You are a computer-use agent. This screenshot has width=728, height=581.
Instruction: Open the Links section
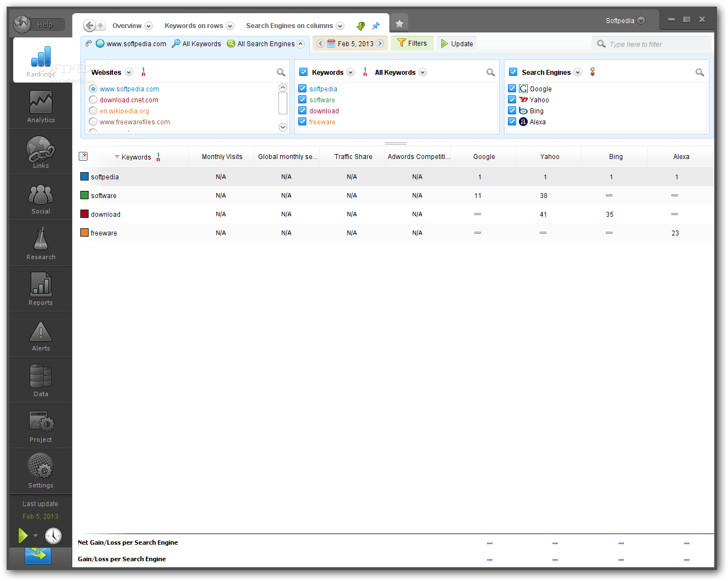41,152
